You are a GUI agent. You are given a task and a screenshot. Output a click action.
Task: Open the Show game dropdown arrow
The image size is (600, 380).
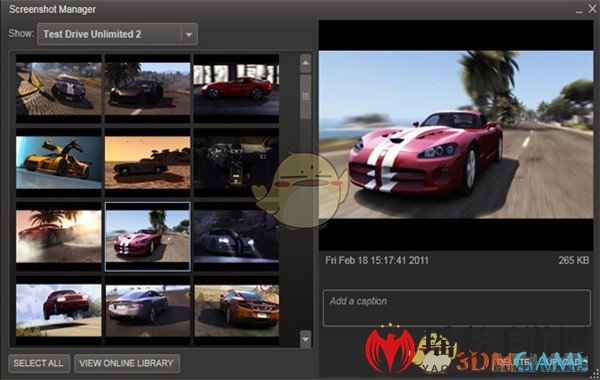(189, 34)
